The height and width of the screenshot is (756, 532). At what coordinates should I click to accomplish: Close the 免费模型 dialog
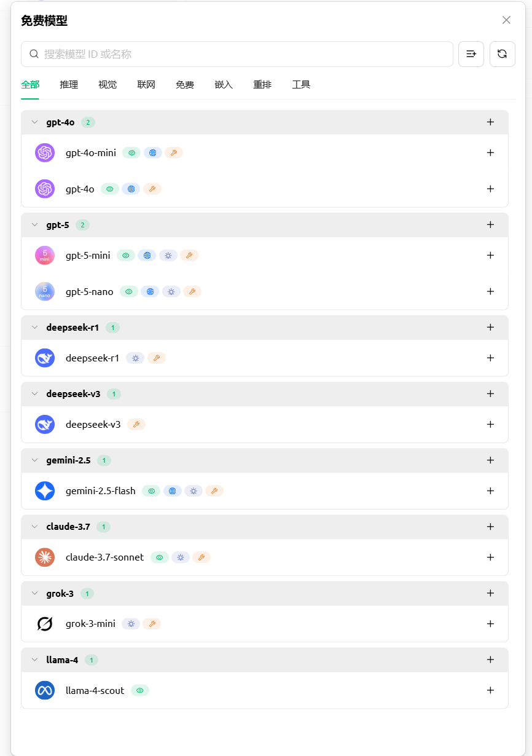(506, 20)
